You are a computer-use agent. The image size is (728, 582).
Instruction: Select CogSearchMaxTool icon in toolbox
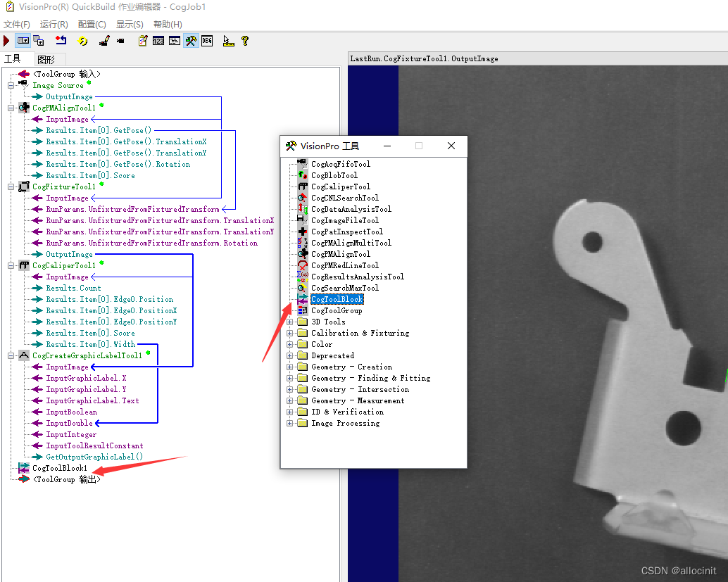[302, 288]
